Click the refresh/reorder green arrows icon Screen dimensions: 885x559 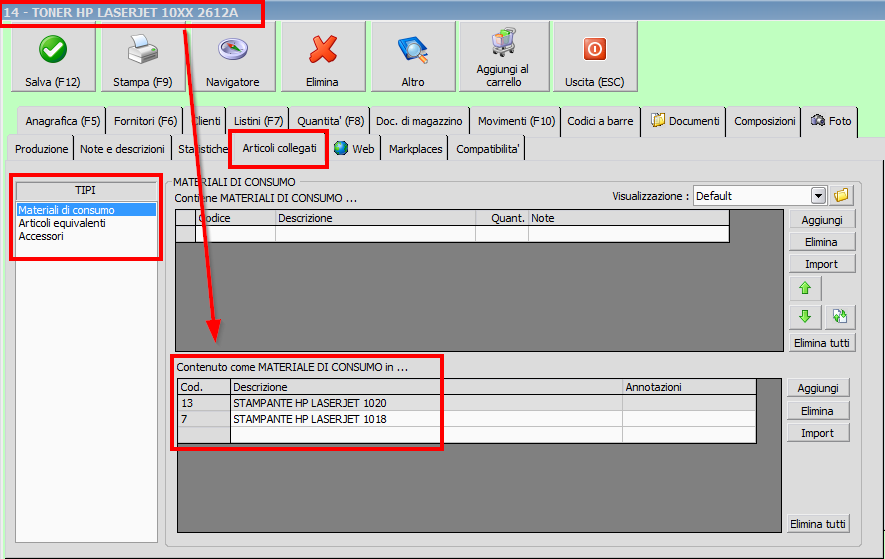840,316
